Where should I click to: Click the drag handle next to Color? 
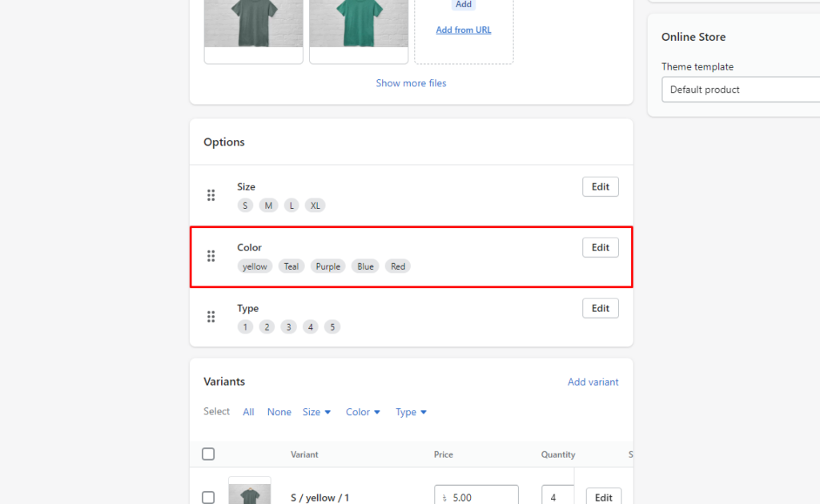tap(211, 256)
